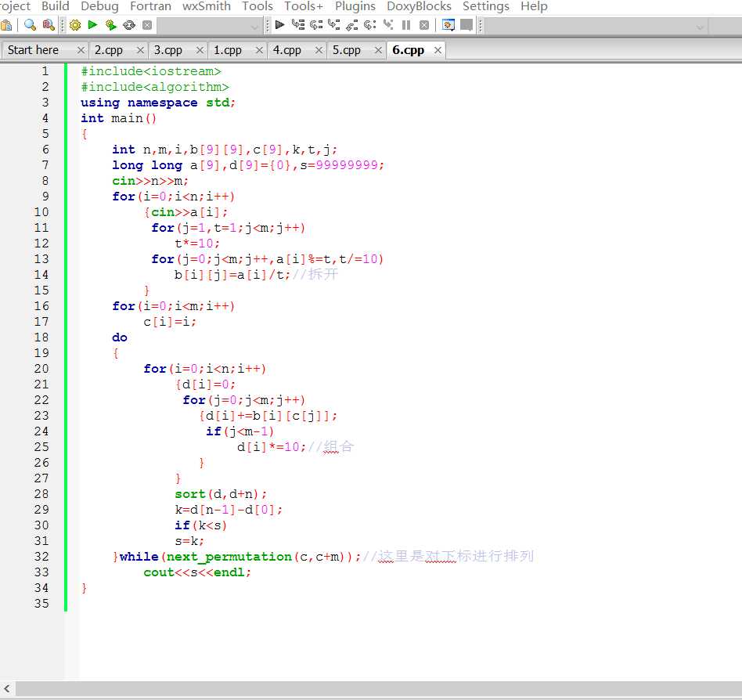Close the 1.cpp tab
The height and width of the screenshot is (700, 742).
(259, 50)
